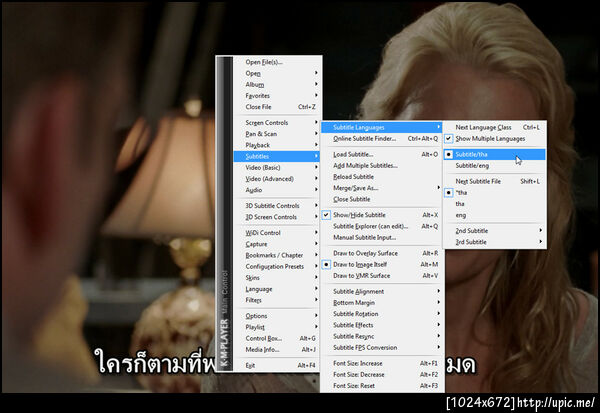The width and height of the screenshot is (600, 413).
Task: Open the Album submenu
Action: (276, 85)
